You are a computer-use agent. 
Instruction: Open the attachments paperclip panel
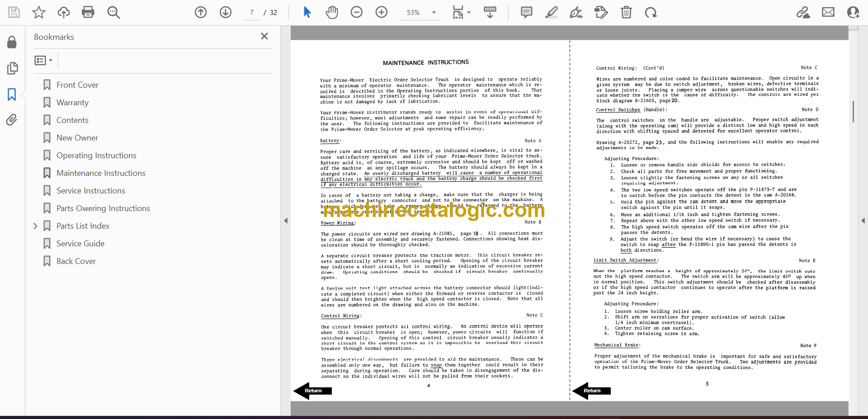(12, 120)
